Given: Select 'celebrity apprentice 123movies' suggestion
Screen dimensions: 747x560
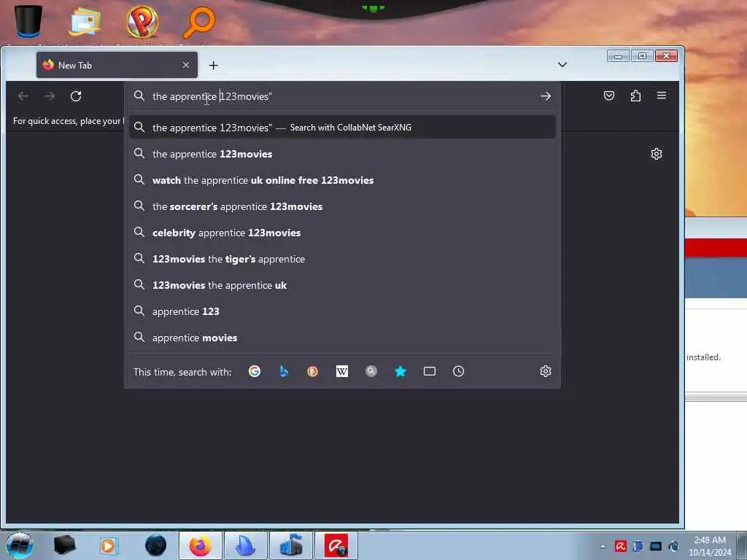Looking at the screenshot, I should [342, 233].
